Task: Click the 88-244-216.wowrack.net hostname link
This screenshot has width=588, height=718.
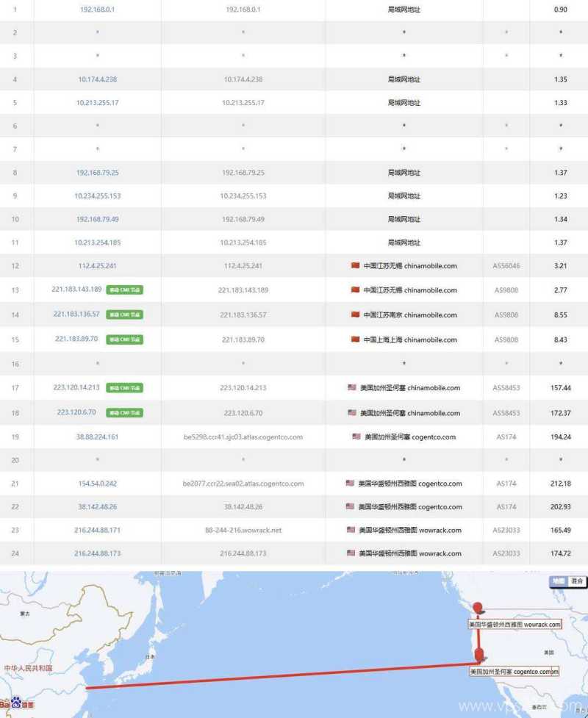Action: (x=243, y=531)
